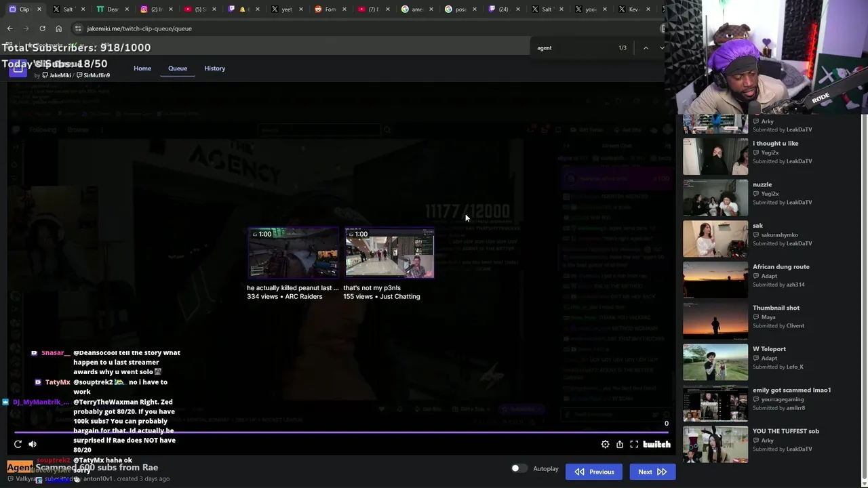Image resolution: width=868 pixels, height=488 pixels.
Task: Click '155 views • Just Chatting' text
Action: (x=382, y=297)
